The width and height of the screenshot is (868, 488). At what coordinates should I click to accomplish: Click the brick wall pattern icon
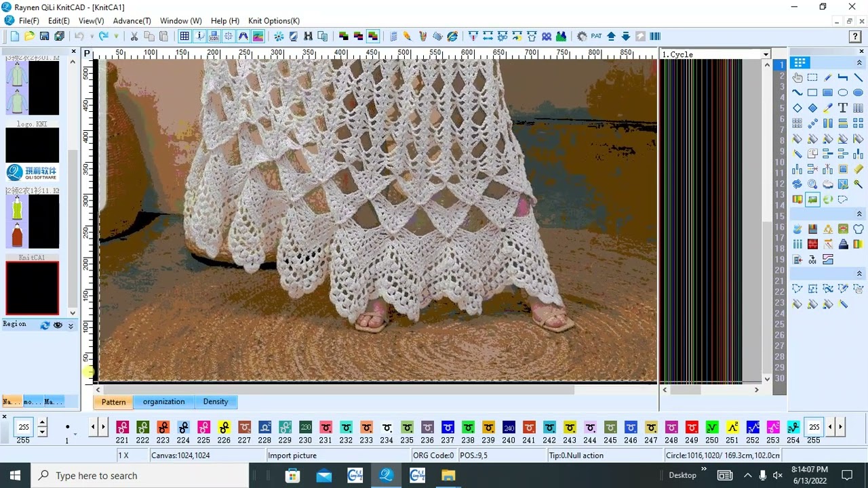point(812,244)
